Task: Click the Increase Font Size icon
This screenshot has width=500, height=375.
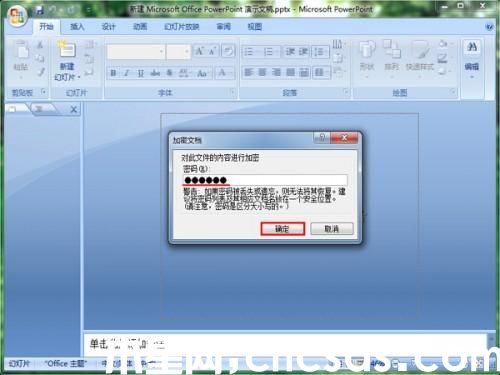Action: (x=200, y=51)
